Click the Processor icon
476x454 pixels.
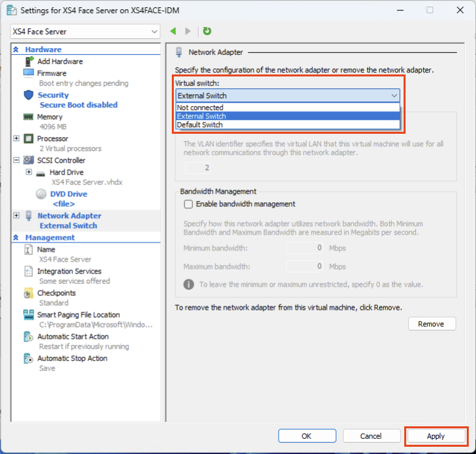28,138
